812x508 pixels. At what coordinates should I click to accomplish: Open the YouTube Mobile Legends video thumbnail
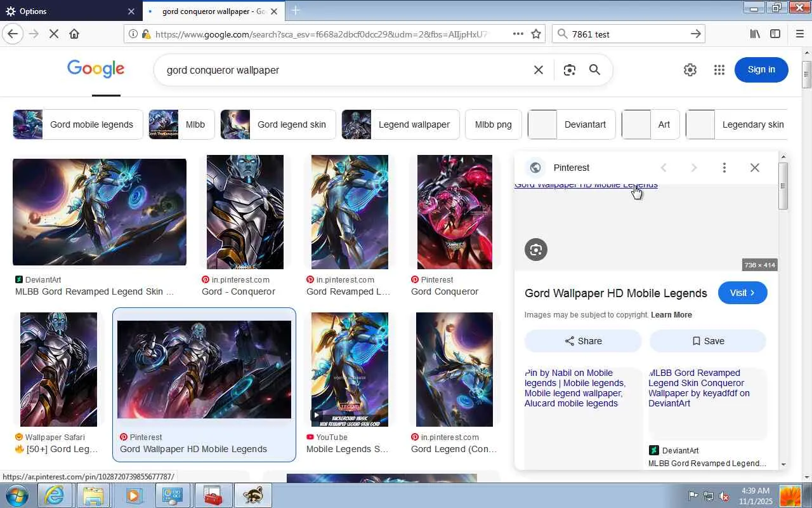click(x=350, y=370)
